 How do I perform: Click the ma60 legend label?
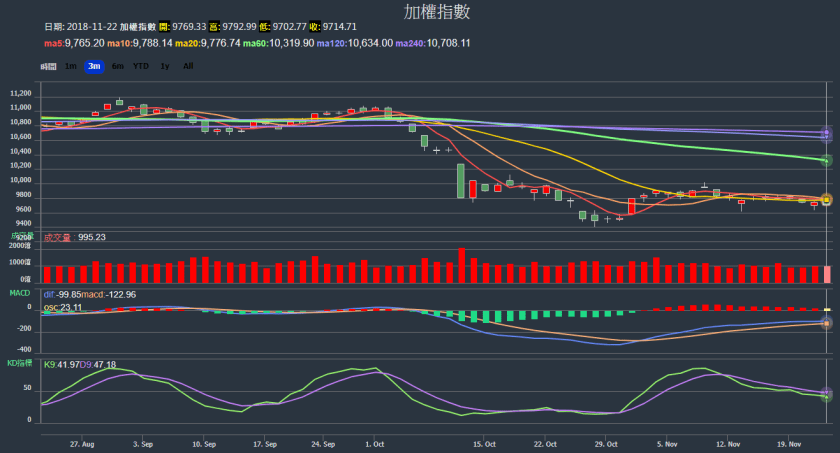[254, 43]
